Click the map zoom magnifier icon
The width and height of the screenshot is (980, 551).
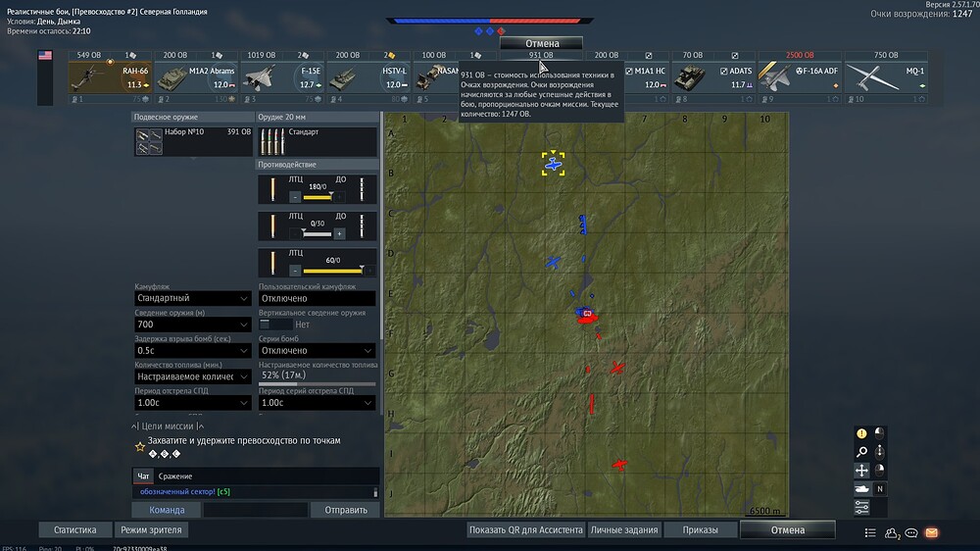tap(861, 452)
